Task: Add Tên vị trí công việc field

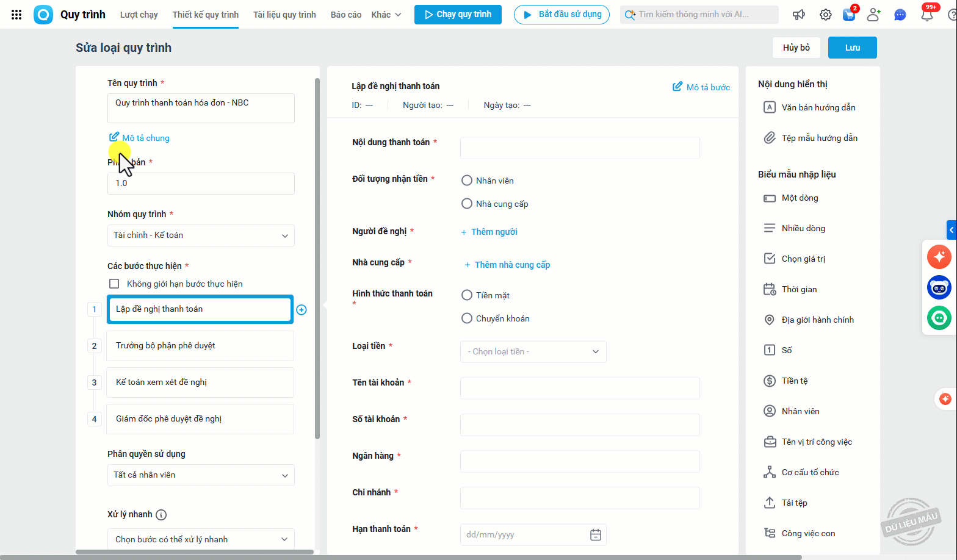Action: coord(808,442)
